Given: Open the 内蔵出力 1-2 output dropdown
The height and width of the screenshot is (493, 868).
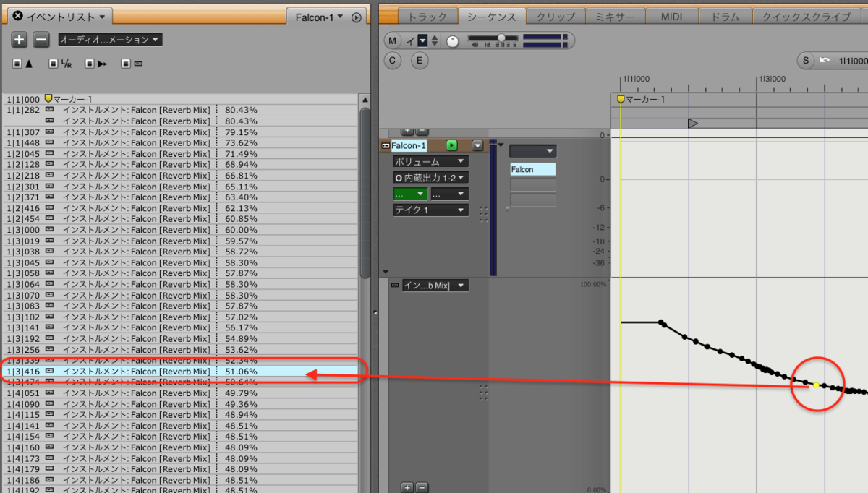Looking at the screenshot, I should click(430, 177).
